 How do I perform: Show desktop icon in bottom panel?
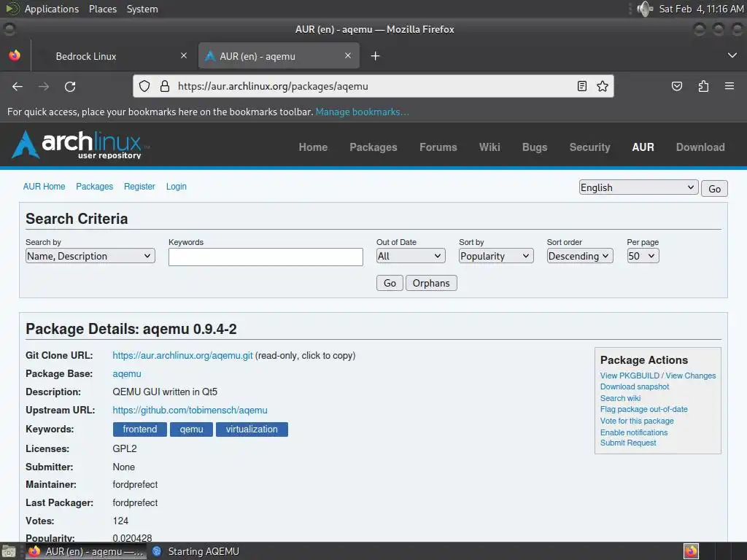[9, 551]
